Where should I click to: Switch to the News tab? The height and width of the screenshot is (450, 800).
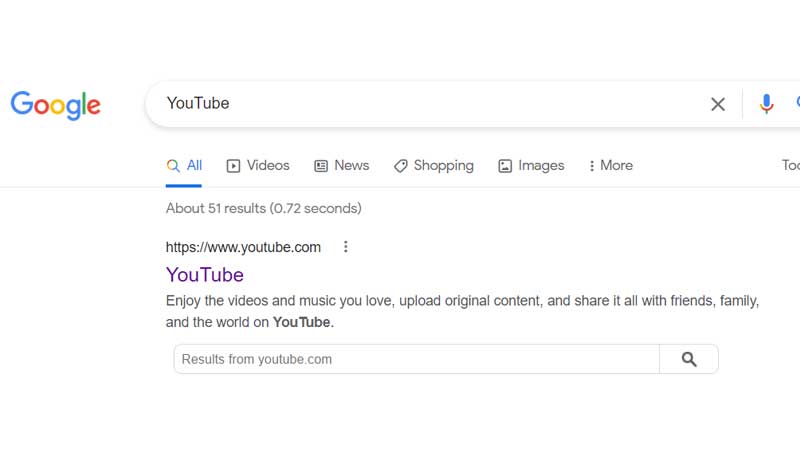[342, 165]
